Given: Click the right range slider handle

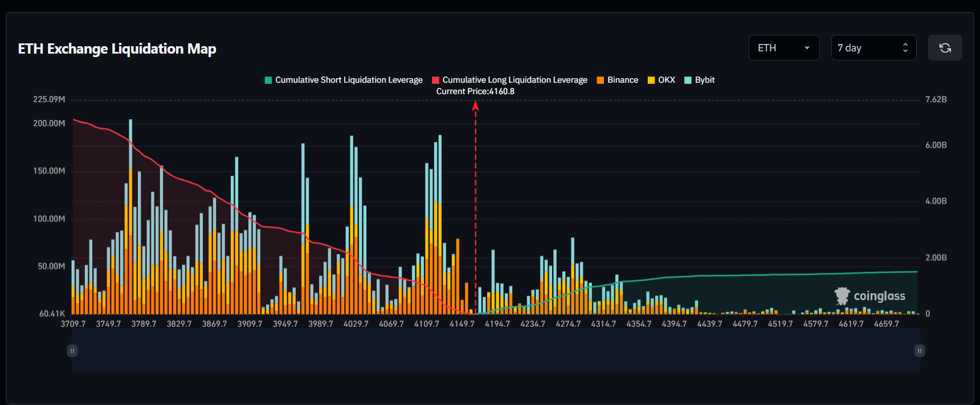Looking at the screenshot, I should pos(919,351).
